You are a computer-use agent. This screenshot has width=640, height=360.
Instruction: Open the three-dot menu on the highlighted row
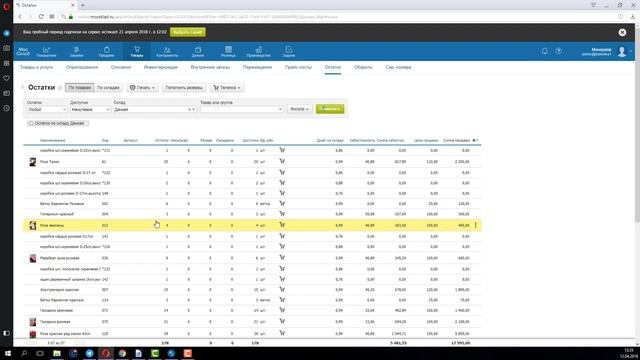click(x=476, y=225)
